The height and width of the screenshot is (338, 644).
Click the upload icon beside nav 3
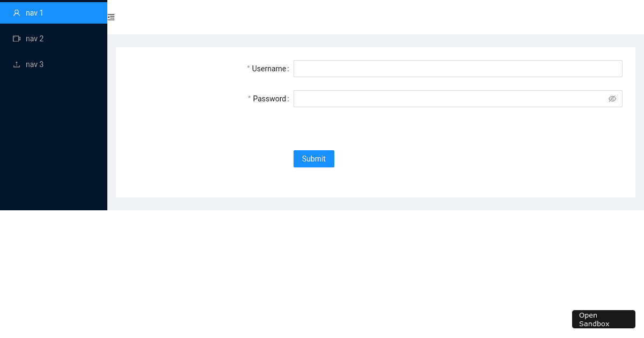17,64
